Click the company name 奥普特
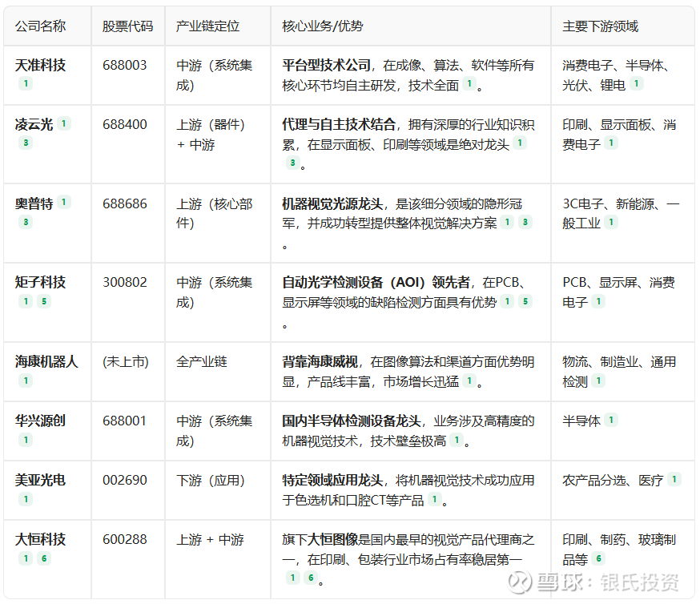 click(x=34, y=203)
